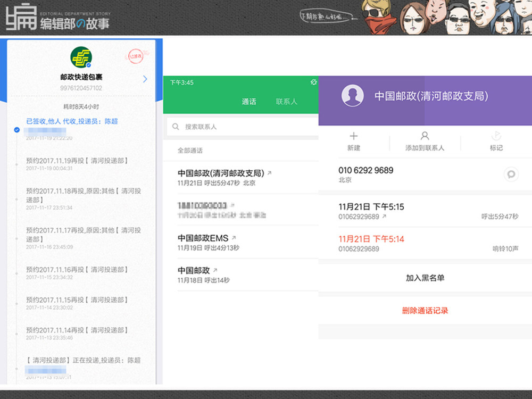Screen dimensions: 532x399
Task: Click the contact avatar in purple header
Action: click(353, 96)
